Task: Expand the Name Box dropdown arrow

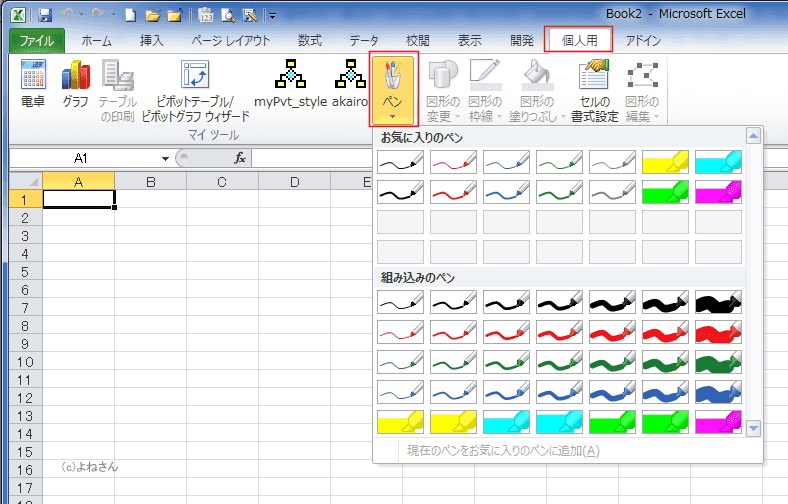Action: (166, 159)
